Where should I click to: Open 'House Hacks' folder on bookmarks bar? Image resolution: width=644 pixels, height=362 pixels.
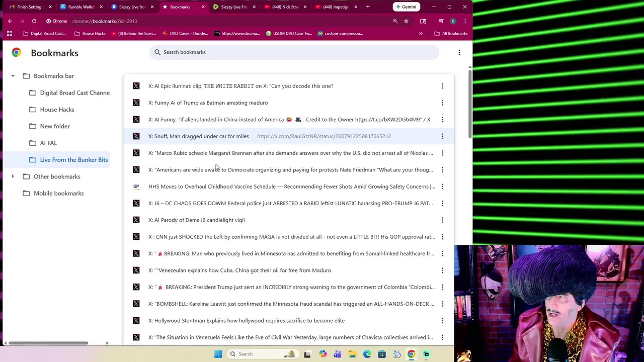(x=90, y=34)
